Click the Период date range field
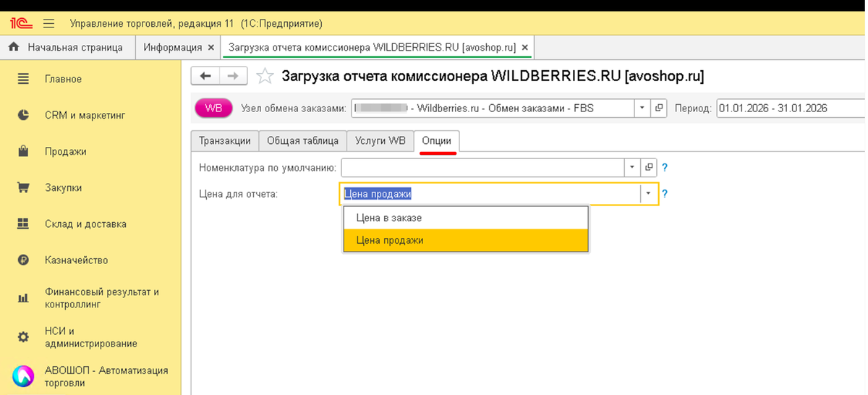This screenshot has width=868, height=395. 791,109
